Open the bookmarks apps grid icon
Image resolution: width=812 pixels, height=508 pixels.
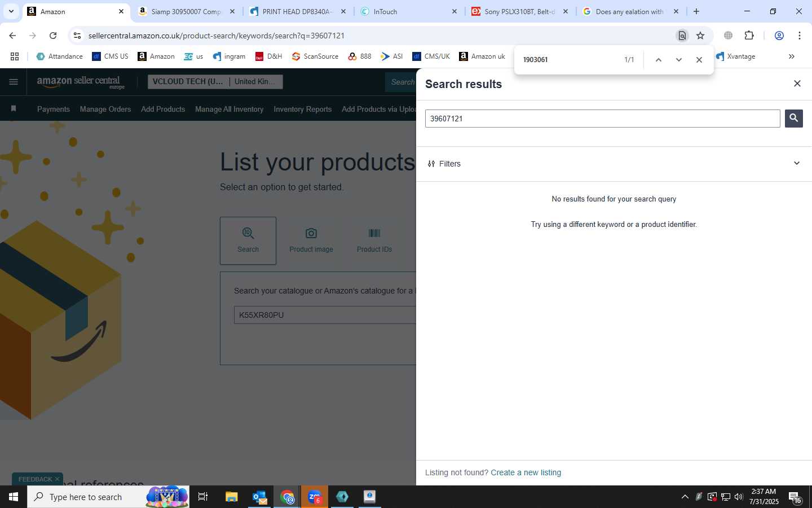15,56
